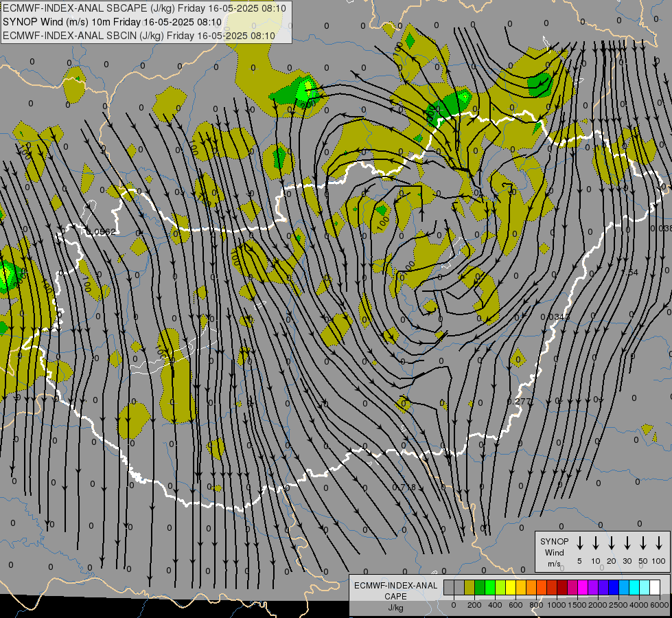Click the 6000 tick label in legend
672x618 pixels.
(660, 605)
